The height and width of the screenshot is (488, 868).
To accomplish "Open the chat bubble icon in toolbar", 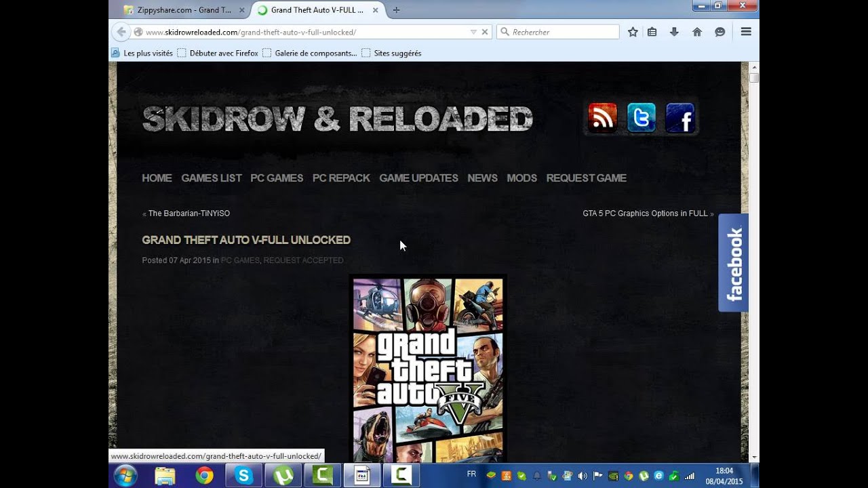I will pos(720,32).
